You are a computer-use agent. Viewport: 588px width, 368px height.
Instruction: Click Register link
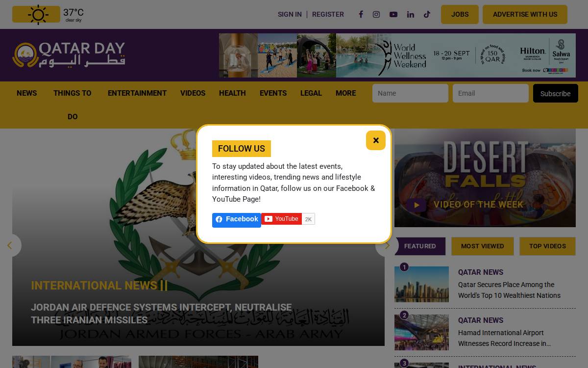328,14
